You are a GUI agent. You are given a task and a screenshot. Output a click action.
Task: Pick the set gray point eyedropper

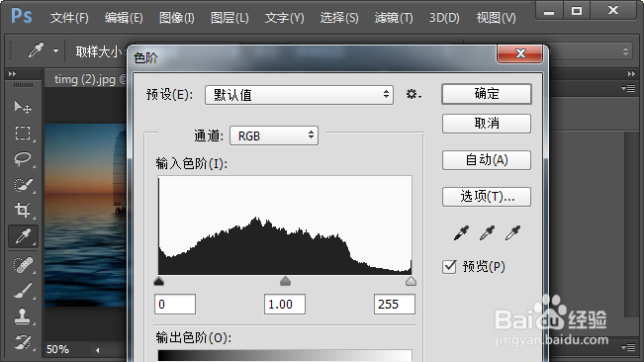coord(487,232)
